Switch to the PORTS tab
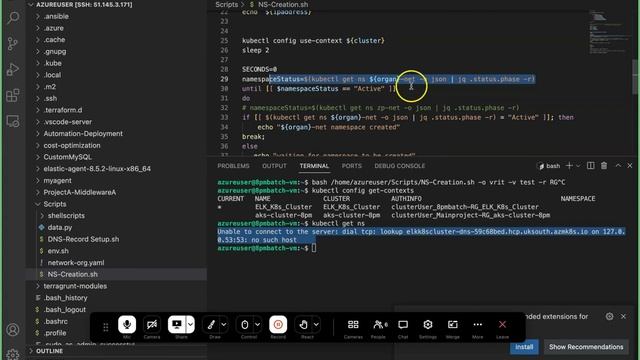The image size is (640, 360). pyautogui.click(x=352, y=166)
